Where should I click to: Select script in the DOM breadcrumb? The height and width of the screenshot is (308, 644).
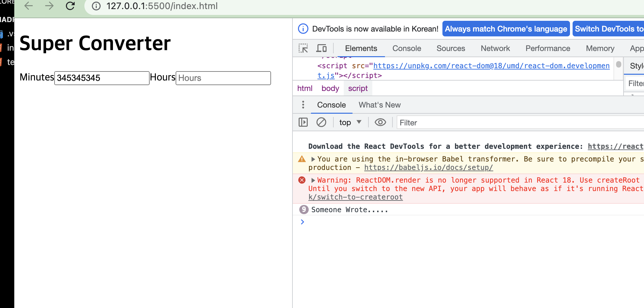358,88
